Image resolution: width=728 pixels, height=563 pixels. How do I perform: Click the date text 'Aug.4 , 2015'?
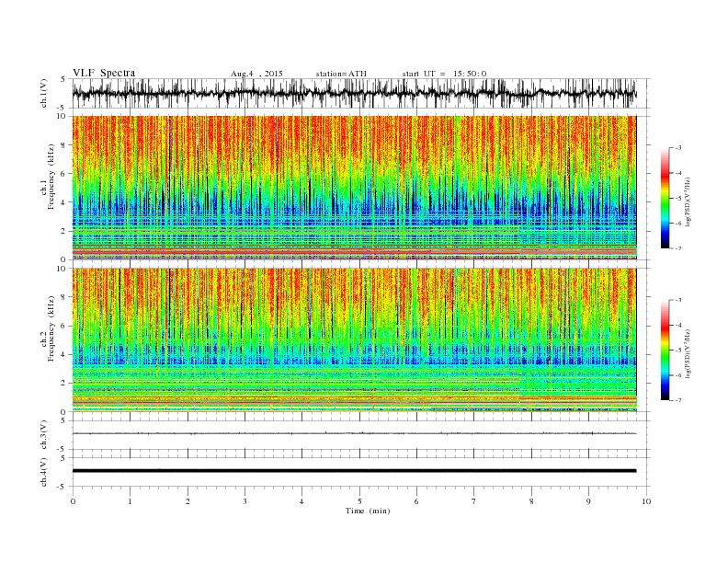point(256,74)
